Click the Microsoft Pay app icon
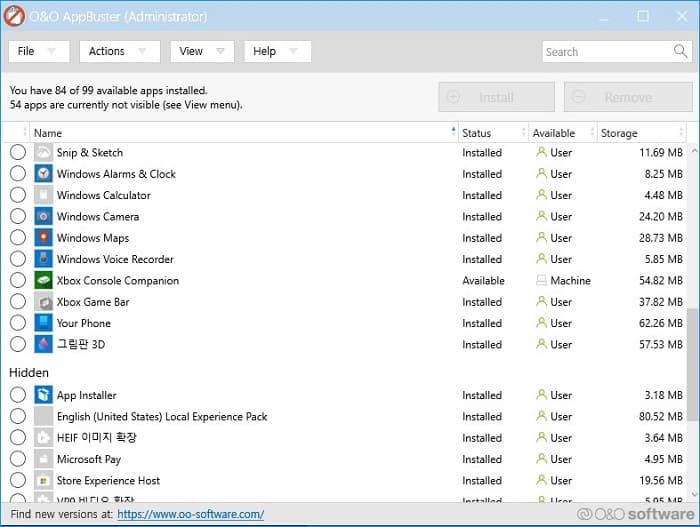The image size is (700, 527). [x=43, y=459]
